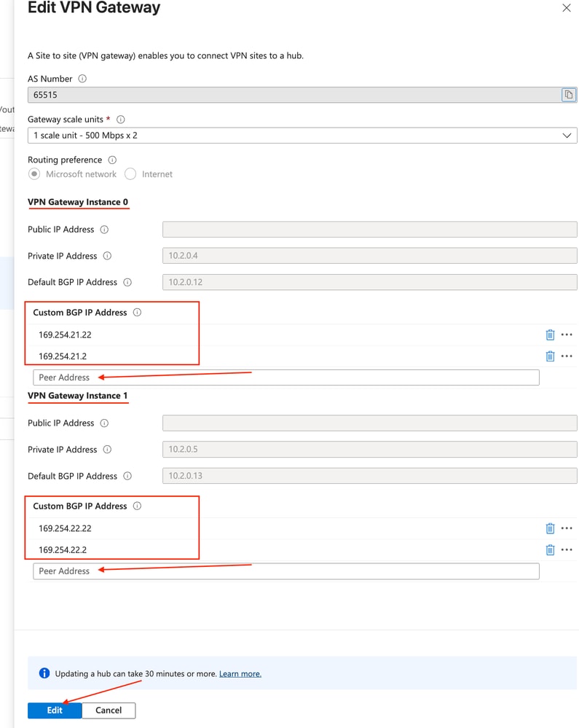Open more options for 169.254.21.2
The height and width of the screenshot is (728, 579).
tap(567, 356)
